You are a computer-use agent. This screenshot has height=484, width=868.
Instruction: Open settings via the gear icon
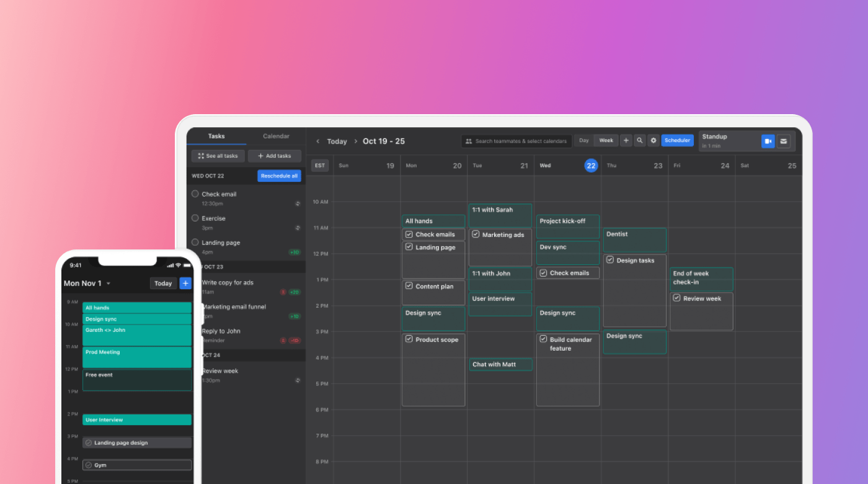click(653, 141)
